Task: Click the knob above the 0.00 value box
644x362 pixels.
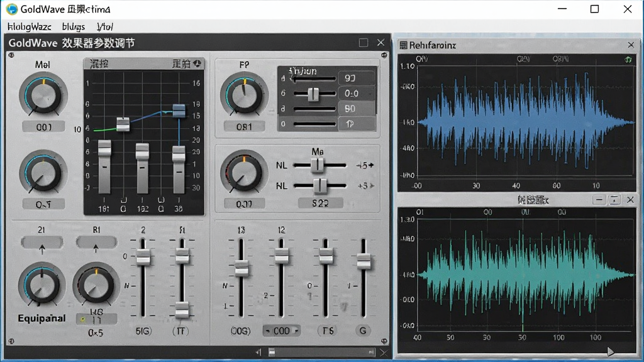Action: point(244,172)
